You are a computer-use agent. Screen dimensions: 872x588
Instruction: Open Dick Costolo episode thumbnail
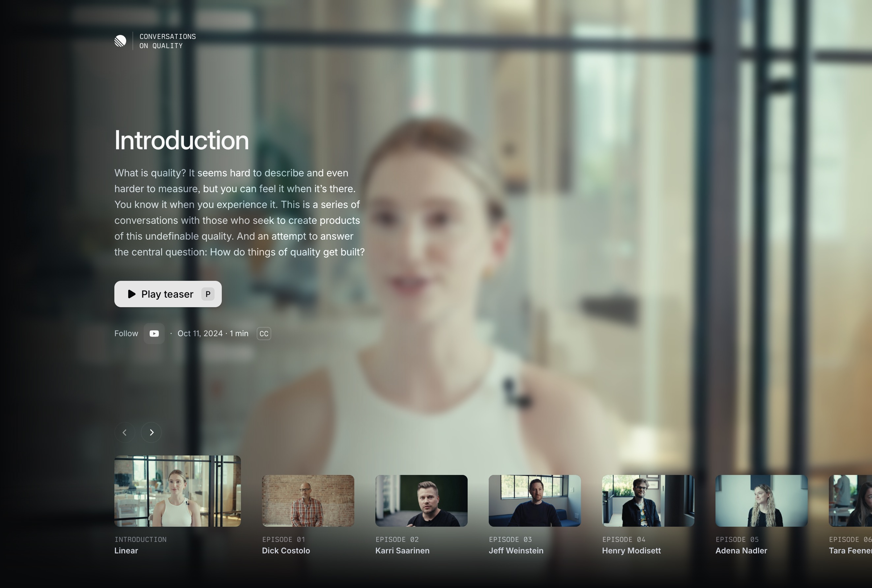(x=308, y=501)
